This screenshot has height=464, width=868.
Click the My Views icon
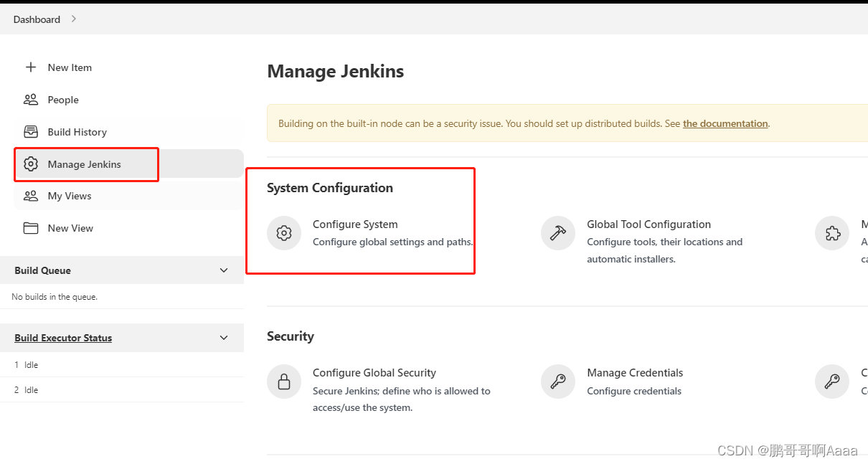tap(31, 196)
